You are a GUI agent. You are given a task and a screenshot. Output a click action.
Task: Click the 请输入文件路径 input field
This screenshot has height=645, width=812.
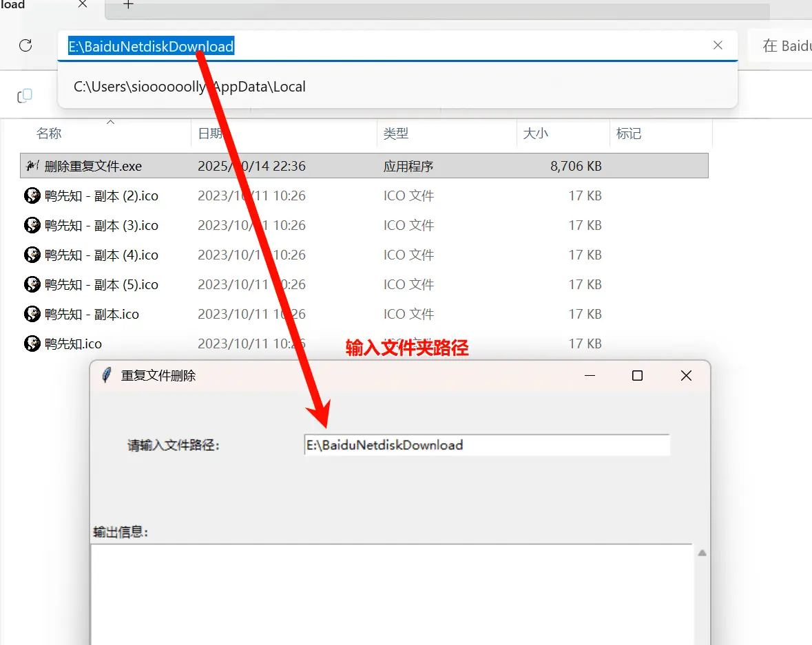click(486, 445)
